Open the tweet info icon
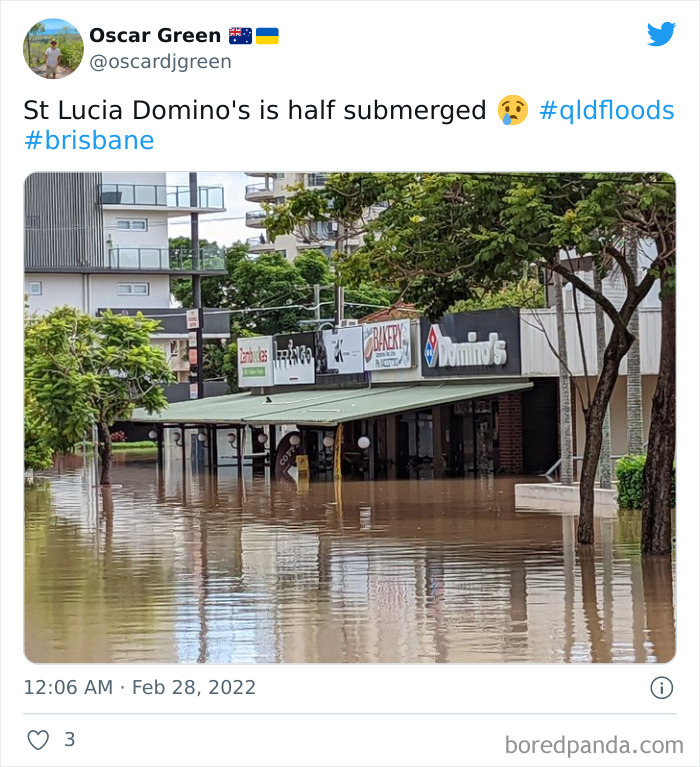Image resolution: width=700 pixels, height=767 pixels. click(x=661, y=687)
